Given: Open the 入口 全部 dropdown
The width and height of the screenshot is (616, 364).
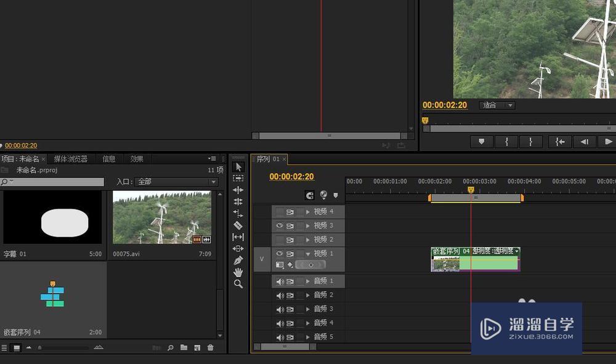Looking at the screenshot, I should (176, 182).
